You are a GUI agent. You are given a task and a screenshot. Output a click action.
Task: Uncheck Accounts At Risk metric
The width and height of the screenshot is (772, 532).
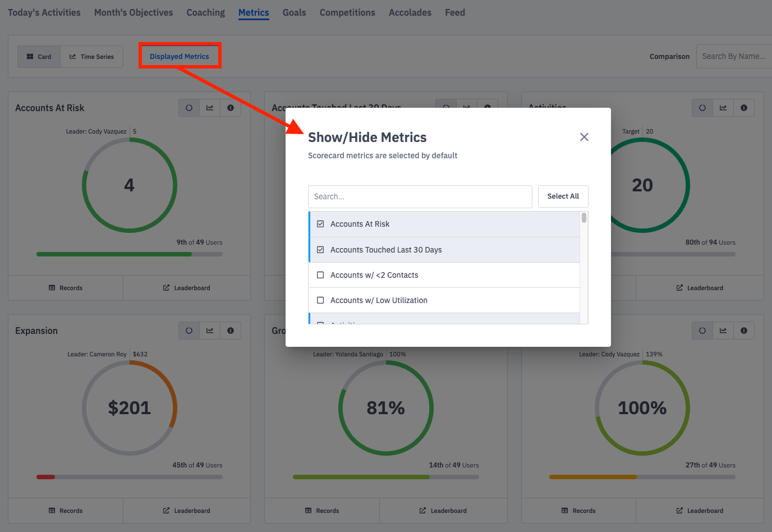(320, 224)
